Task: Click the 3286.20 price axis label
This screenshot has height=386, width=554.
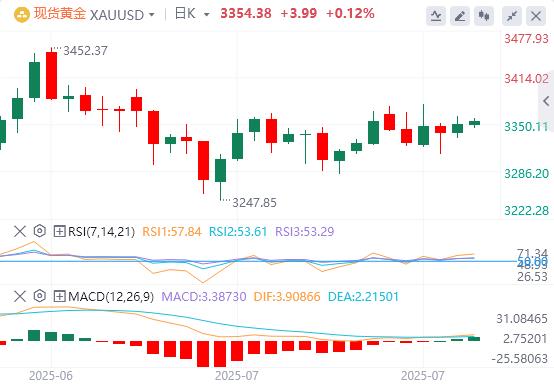Action: (526, 173)
